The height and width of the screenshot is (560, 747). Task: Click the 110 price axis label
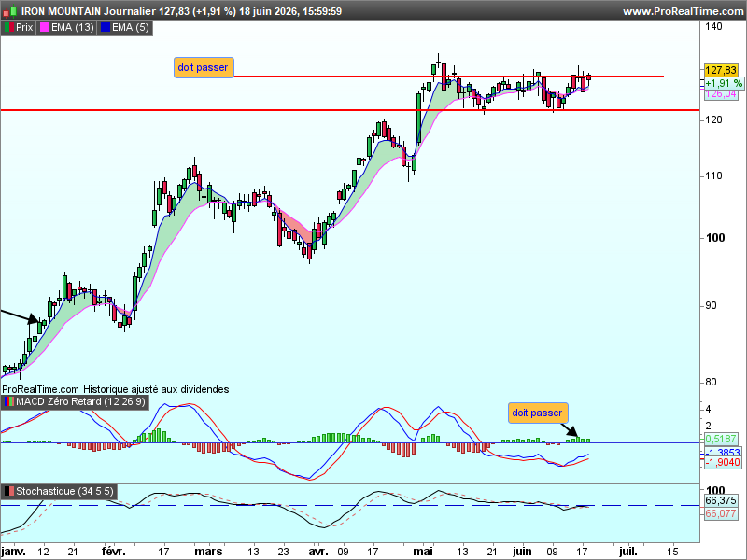[713, 176]
